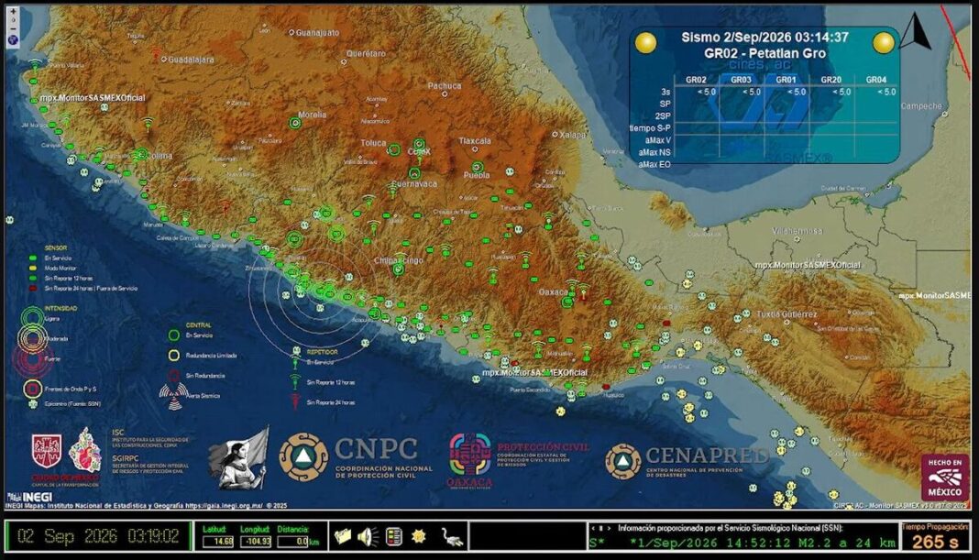The image size is (979, 560).
Task: Click the CENAPRED logo
Action: (687, 462)
